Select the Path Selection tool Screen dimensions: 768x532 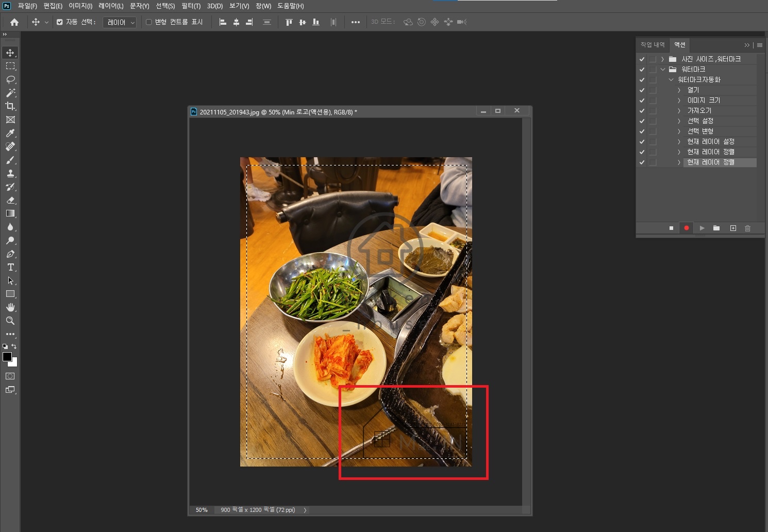point(10,280)
